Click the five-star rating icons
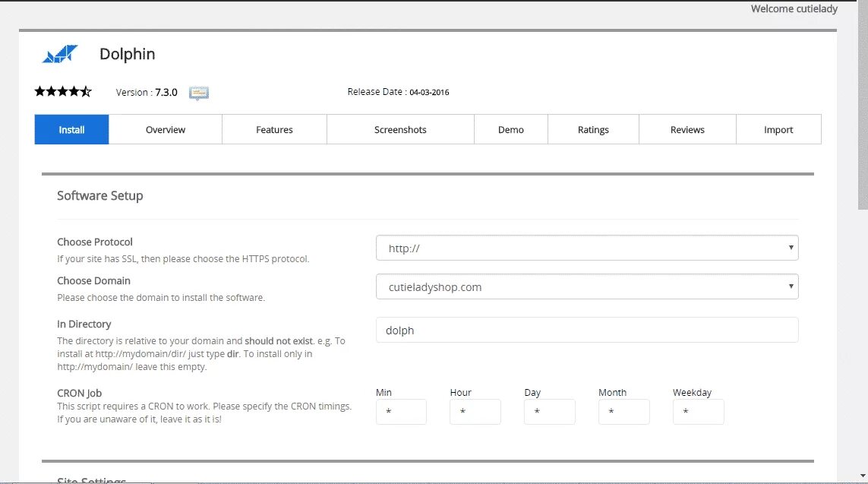Viewport: 868px width, 484px height. (63, 91)
